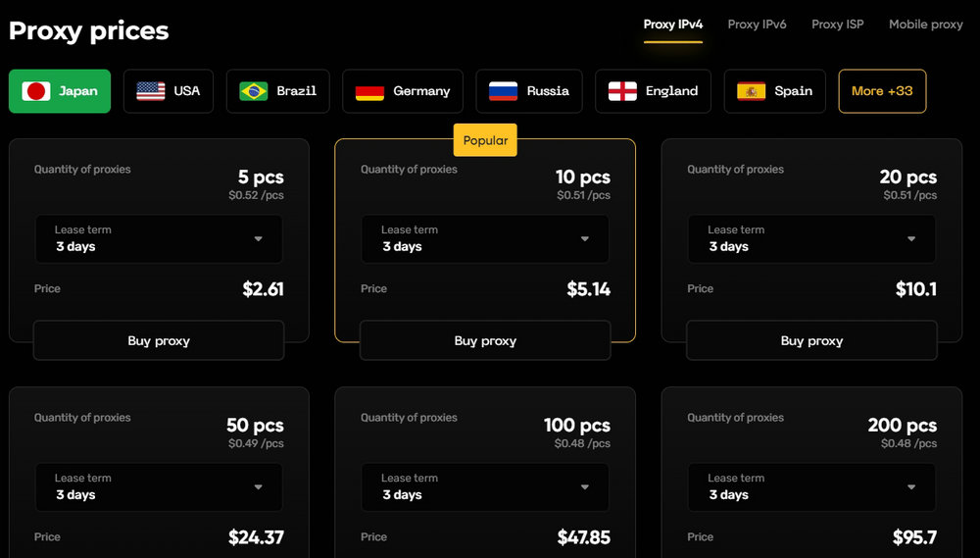Open lease term dropdown for 100 pcs
The image size is (980, 558).
(x=485, y=487)
